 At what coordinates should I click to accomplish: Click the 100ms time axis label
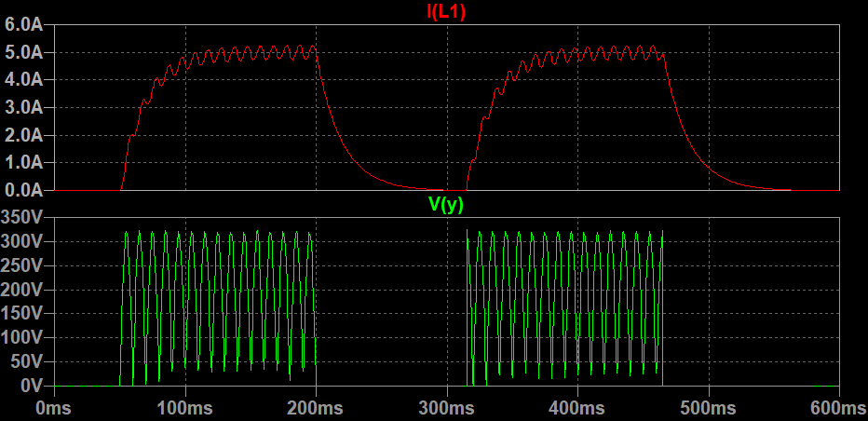pos(185,409)
